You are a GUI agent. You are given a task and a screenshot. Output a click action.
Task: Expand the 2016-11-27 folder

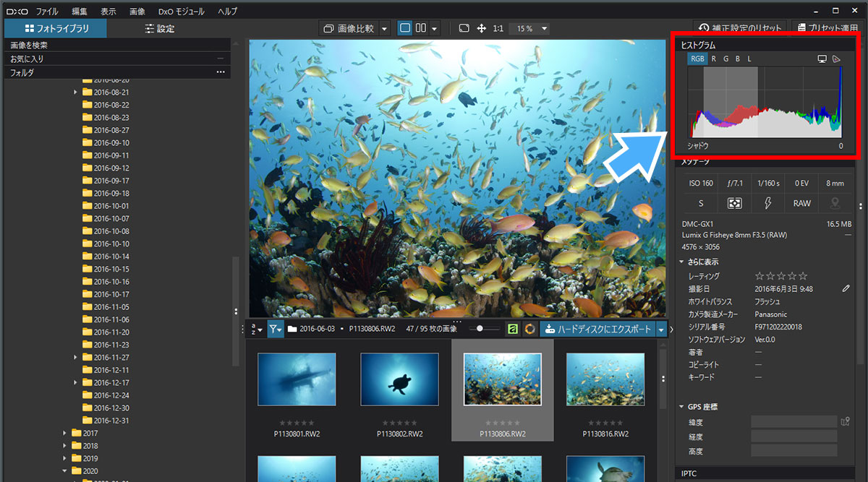point(76,357)
